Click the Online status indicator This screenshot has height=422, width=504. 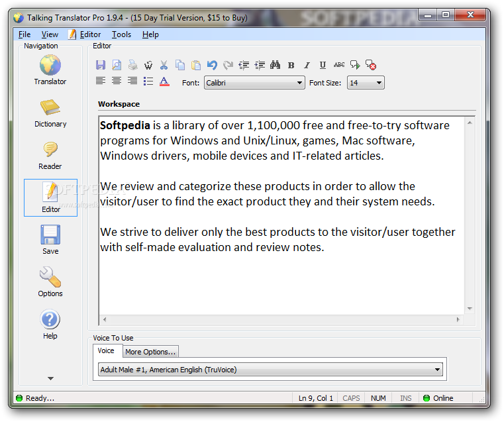[x=438, y=398]
